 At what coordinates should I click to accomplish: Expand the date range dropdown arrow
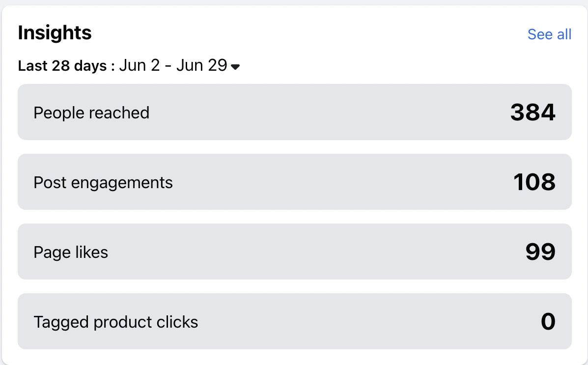(x=235, y=67)
